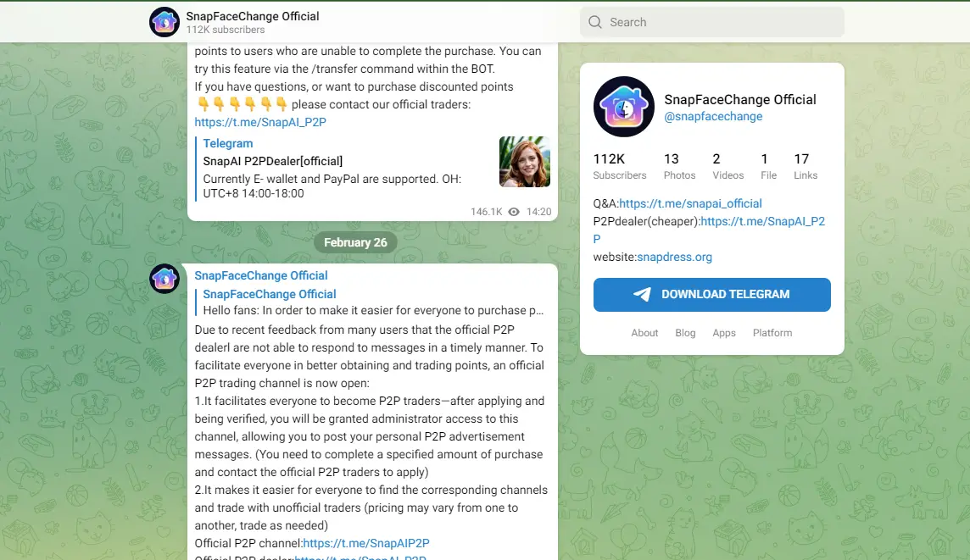Image resolution: width=970 pixels, height=560 pixels.
Task: Select the 17 Links media tab
Action: [806, 166]
